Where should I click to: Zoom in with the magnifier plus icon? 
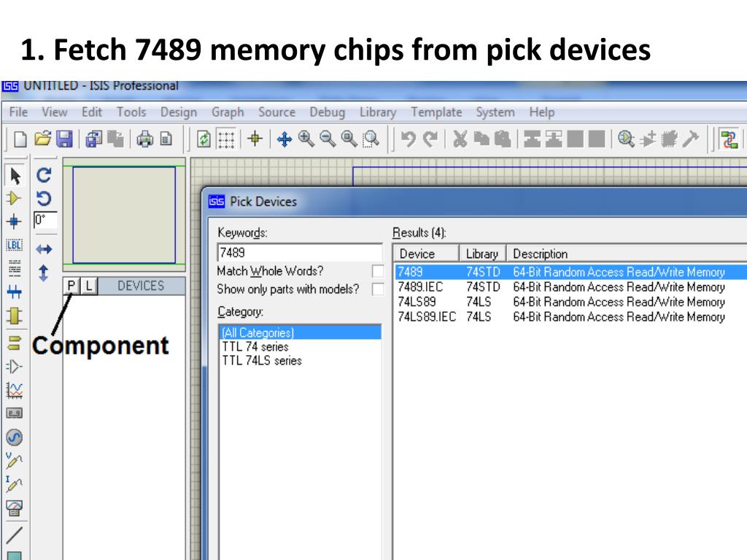306,139
